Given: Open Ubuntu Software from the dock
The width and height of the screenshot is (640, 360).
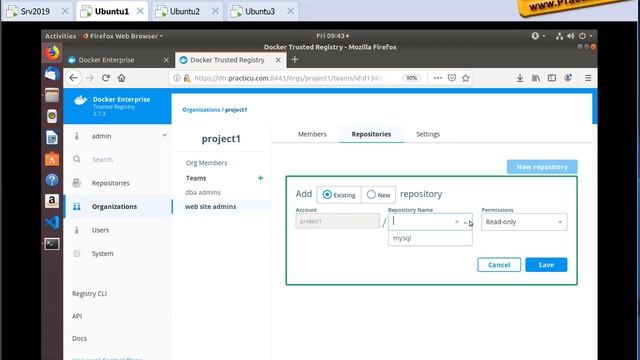Looking at the screenshot, I should point(52,159).
